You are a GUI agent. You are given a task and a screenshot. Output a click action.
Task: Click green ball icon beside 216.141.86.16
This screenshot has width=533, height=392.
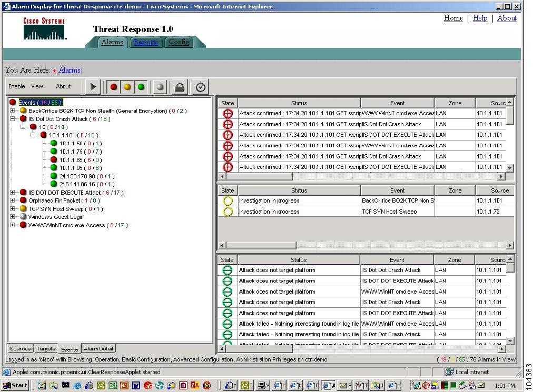pos(54,184)
